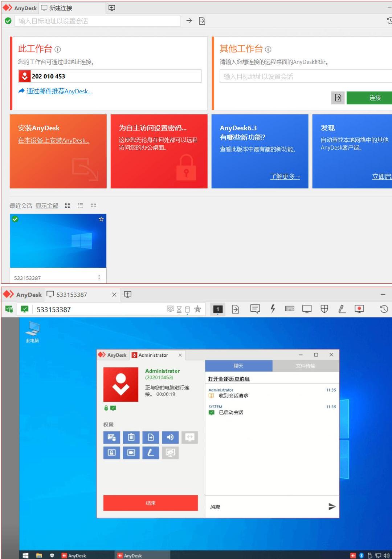Image resolution: width=392 pixels, height=559 pixels.
Task: Toggle the greyed TCP tunneling permission
Action: tap(190, 437)
